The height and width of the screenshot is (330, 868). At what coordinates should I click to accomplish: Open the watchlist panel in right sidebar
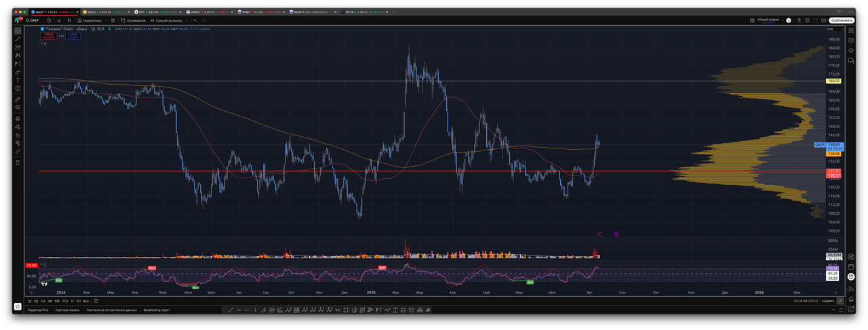point(851,30)
